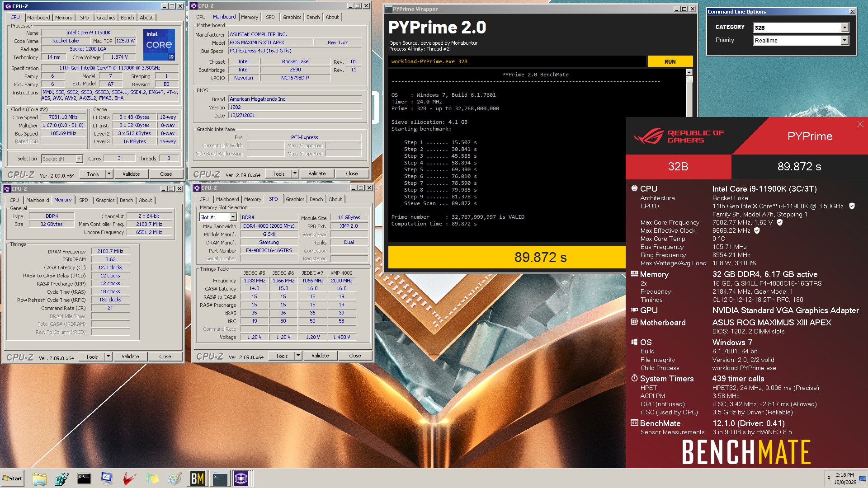Click the Core Voltage value 1.874 V
This screenshot has height=488, width=868.
(x=119, y=57)
